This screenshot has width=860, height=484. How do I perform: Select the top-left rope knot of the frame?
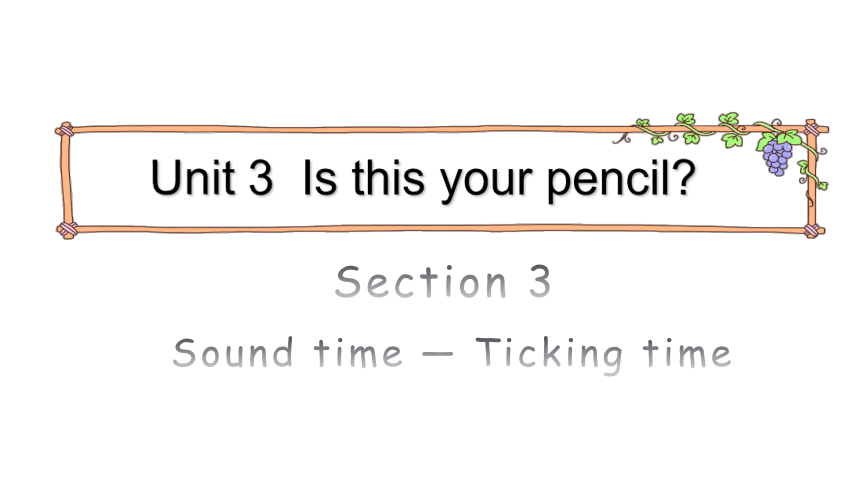(x=66, y=131)
